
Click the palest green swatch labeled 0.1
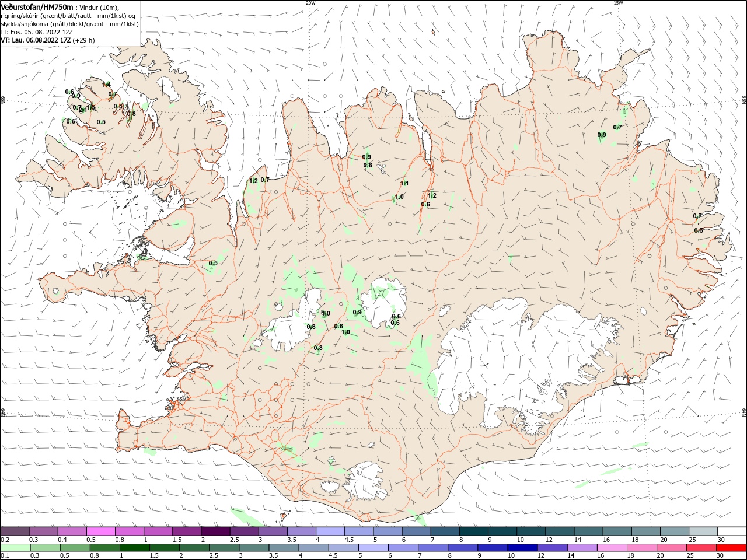(x=15, y=548)
